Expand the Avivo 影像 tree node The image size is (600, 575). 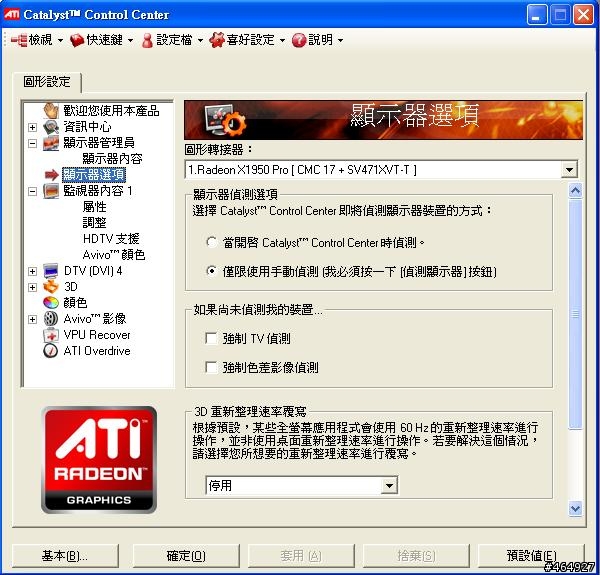[33, 319]
